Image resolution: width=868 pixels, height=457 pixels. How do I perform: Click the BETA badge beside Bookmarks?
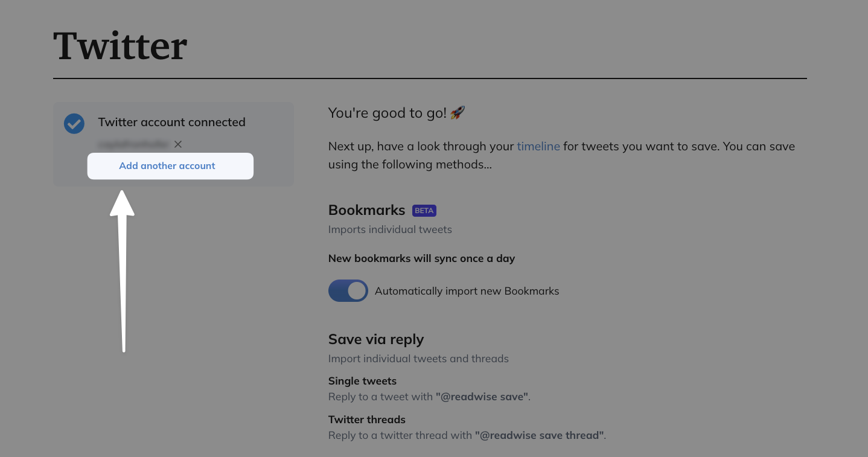(424, 211)
